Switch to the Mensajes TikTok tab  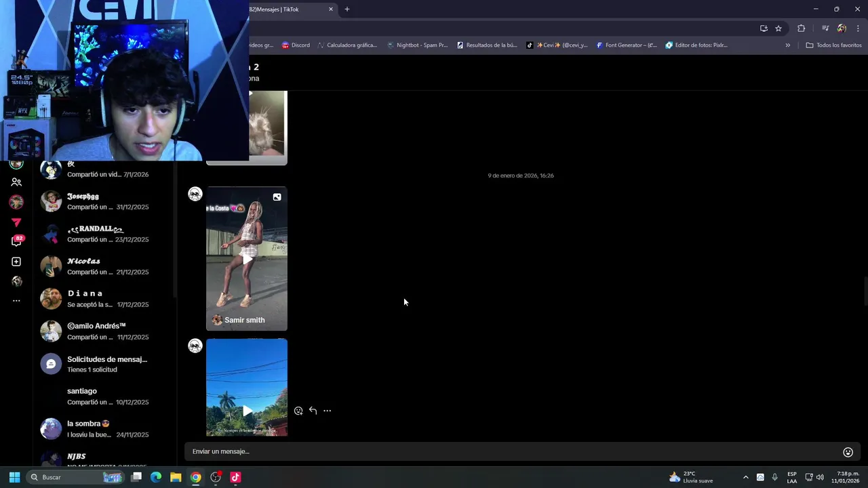click(292, 9)
